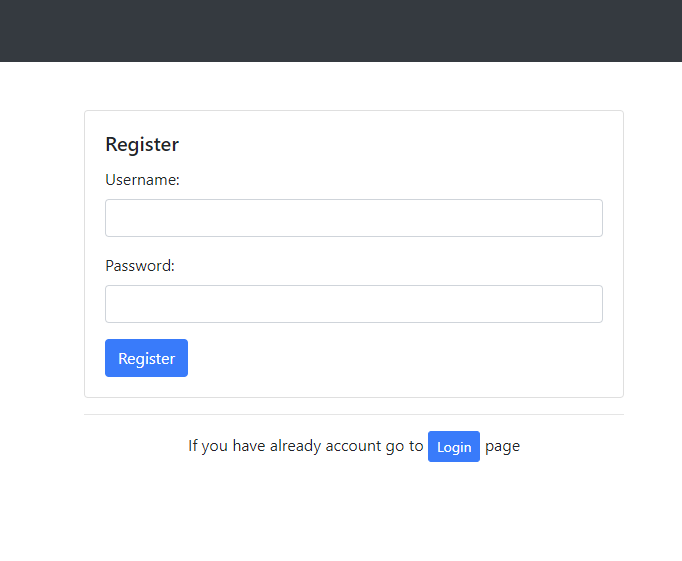Viewport: 682px width, 561px height.
Task: Click empty card space right of Register button
Action: (x=400, y=358)
